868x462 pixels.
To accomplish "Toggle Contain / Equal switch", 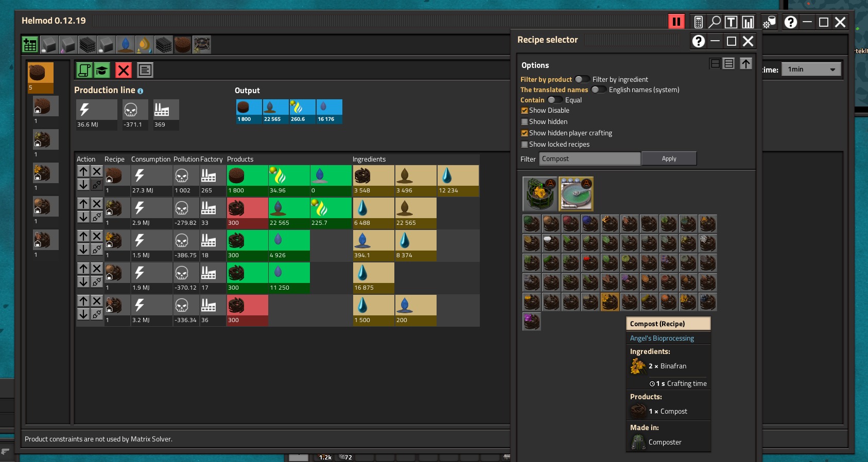I will pyautogui.click(x=555, y=100).
